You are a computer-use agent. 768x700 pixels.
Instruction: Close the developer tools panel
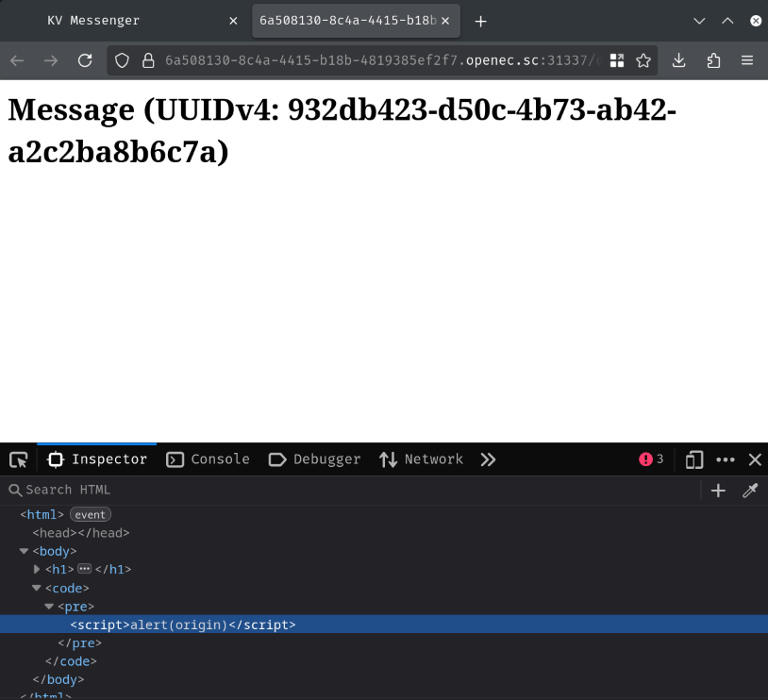coord(755,459)
